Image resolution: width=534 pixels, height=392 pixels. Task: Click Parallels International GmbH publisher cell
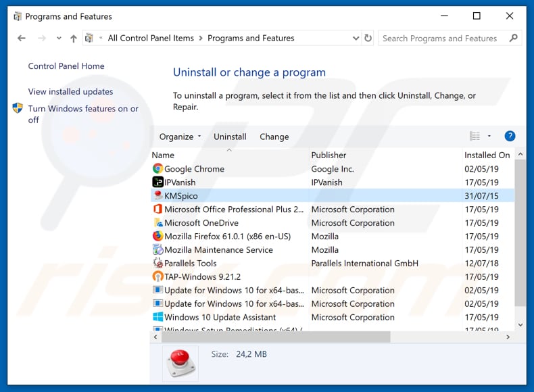click(x=365, y=264)
